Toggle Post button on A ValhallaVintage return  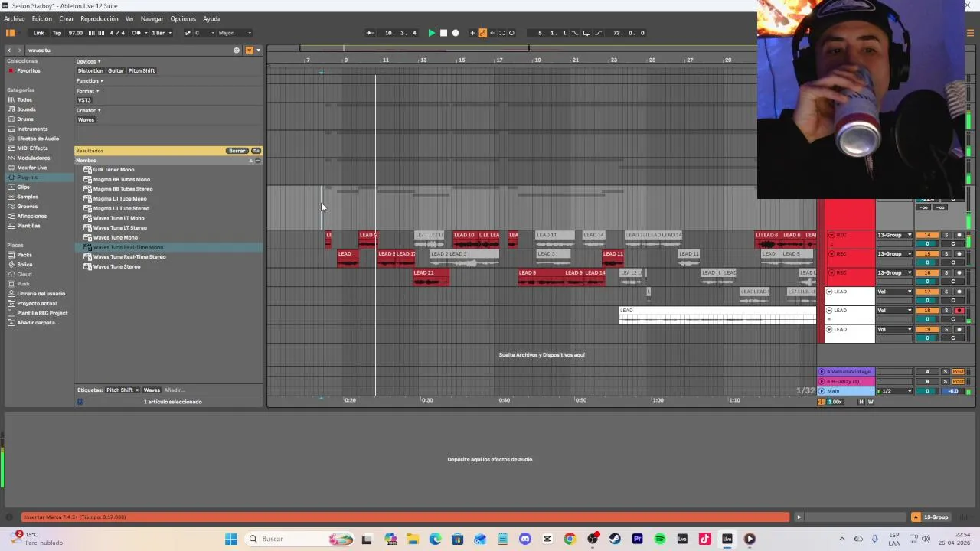(958, 372)
